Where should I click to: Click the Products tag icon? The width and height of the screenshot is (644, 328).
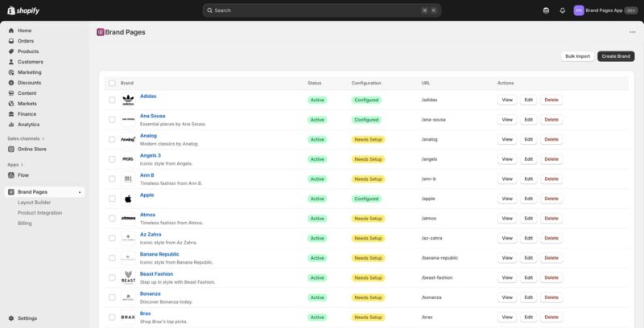[x=11, y=51]
